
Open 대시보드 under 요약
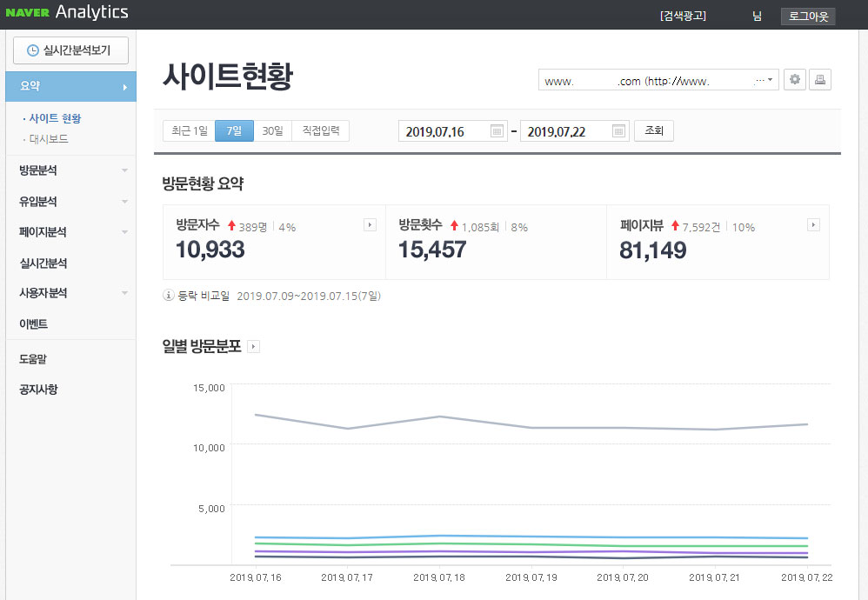click(49, 139)
